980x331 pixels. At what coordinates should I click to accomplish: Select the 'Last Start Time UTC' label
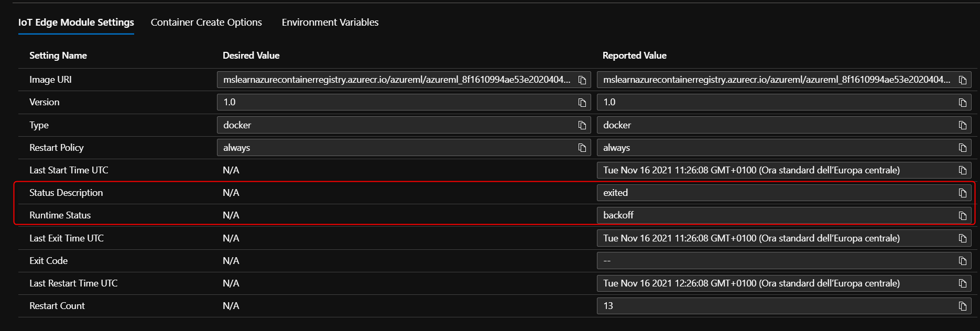click(69, 170)
